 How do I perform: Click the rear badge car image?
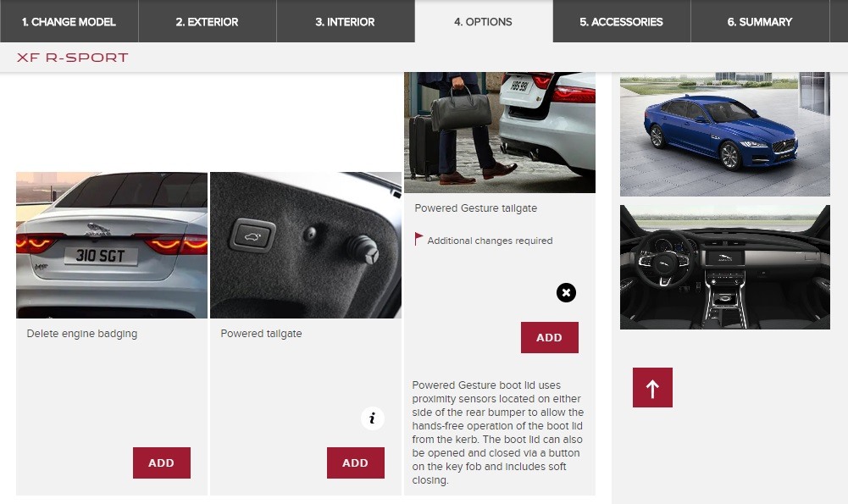coord(112,245)
